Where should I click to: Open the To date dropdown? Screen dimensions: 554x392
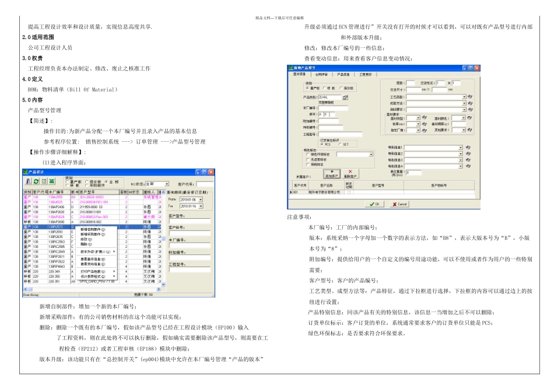[x=201, y=206]
